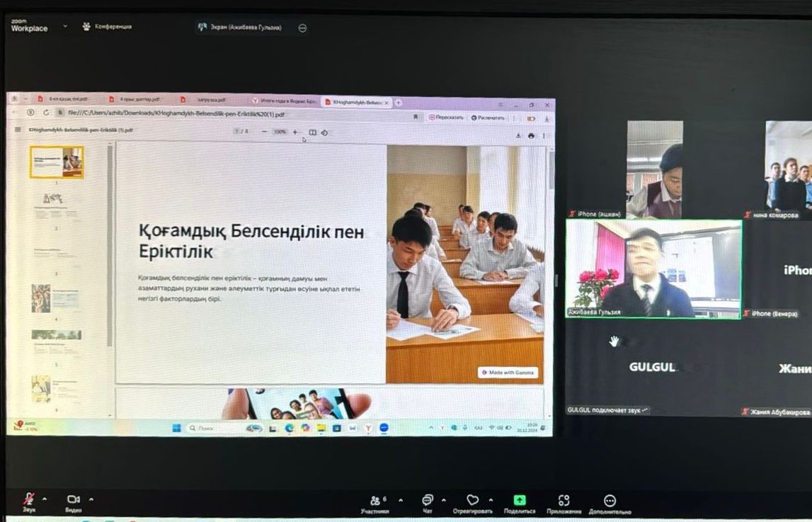Close the KHoghamdykh-Belsendilik PDF tab

pyautogui.click(x=387, y=103)
